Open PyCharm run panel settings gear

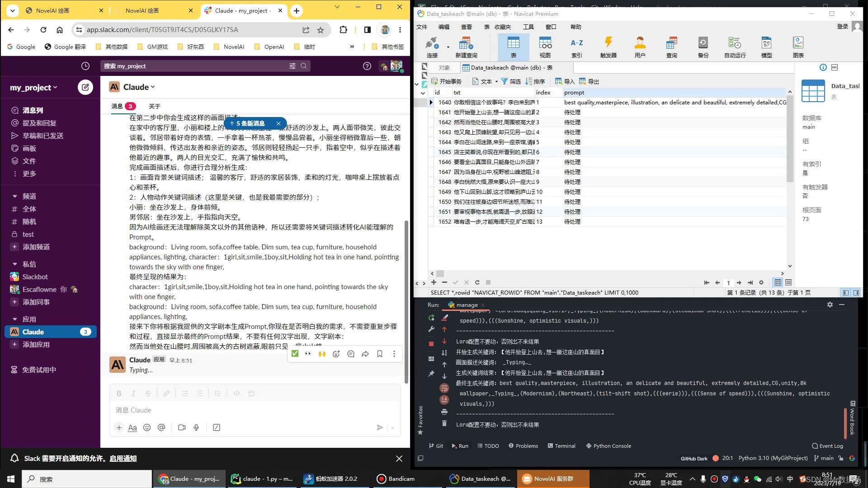pyautogui.click(x=830, y=305)
